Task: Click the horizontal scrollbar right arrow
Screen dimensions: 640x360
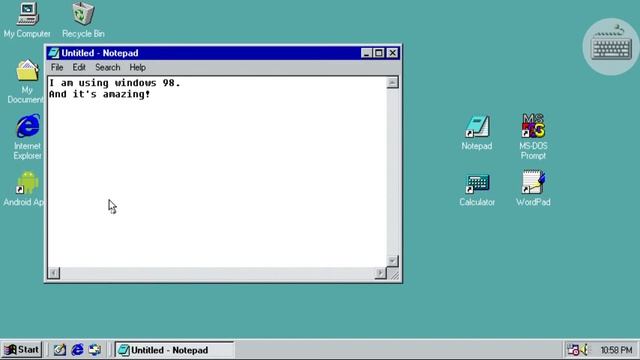Action: pyautogui.click(x=380, y=273)
